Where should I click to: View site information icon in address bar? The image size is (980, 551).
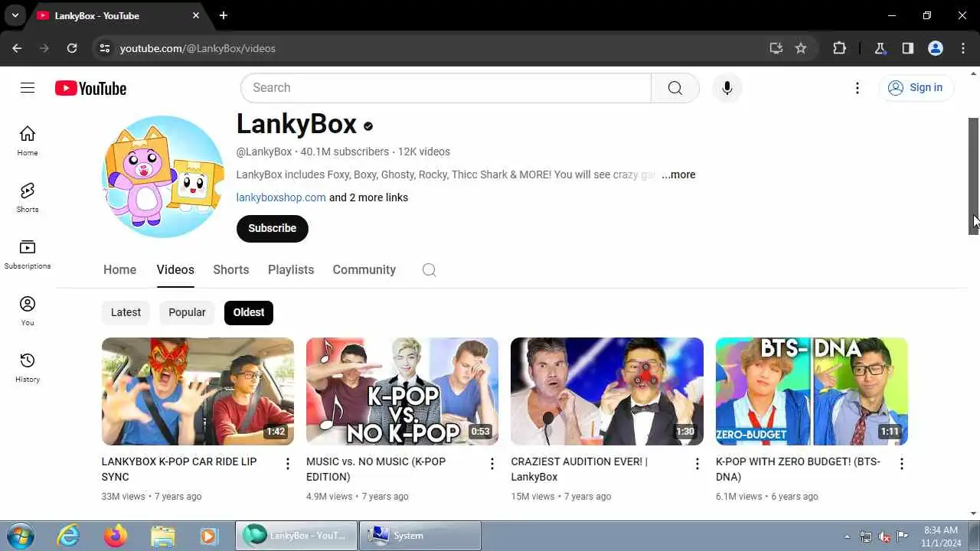106,48
